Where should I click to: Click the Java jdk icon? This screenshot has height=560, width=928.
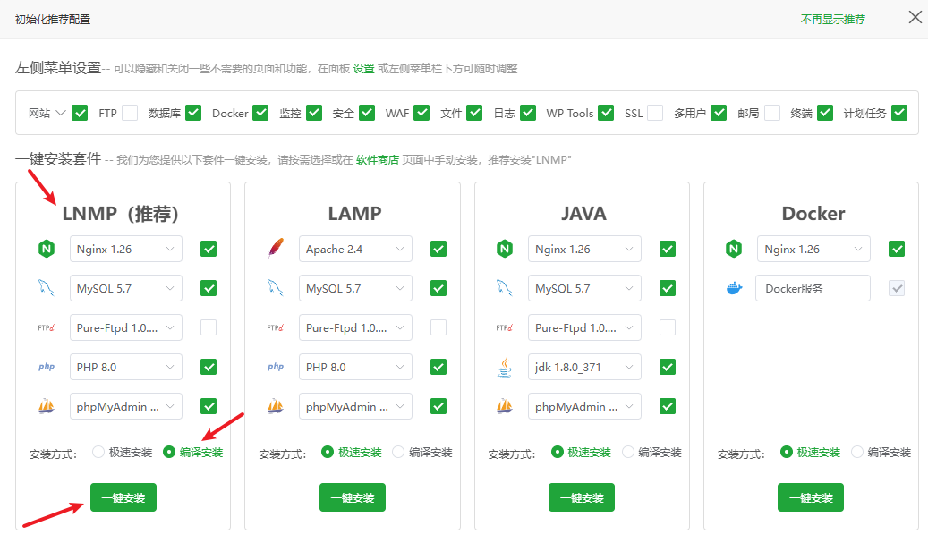pyautogui.click(x=504, y=367)
